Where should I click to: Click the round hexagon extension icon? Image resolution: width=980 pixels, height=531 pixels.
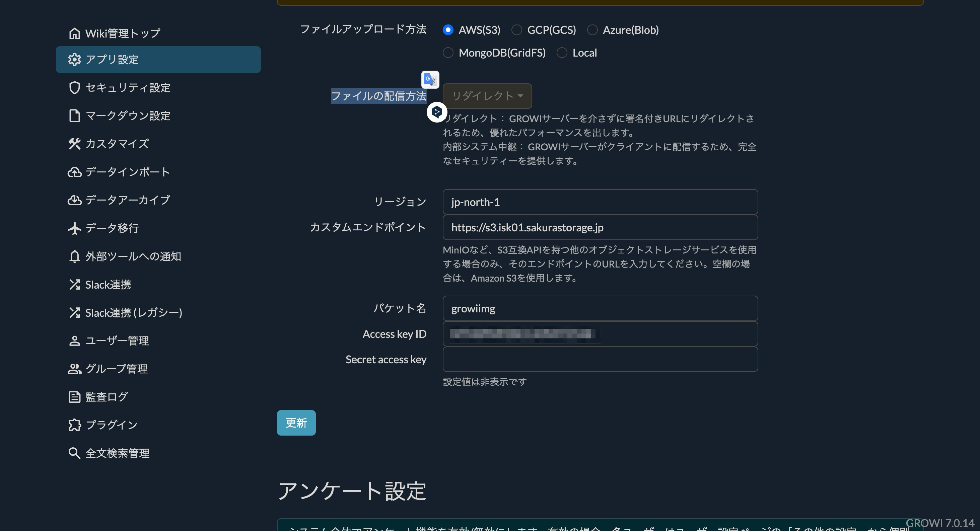coord(436,112)
